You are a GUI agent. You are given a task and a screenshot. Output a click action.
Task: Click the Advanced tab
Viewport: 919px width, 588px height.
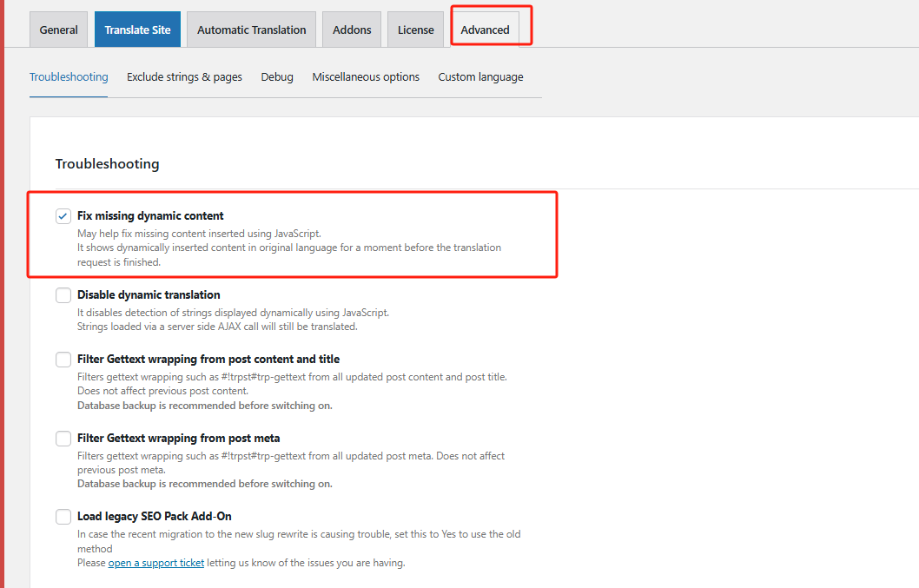tap(485, 30)
